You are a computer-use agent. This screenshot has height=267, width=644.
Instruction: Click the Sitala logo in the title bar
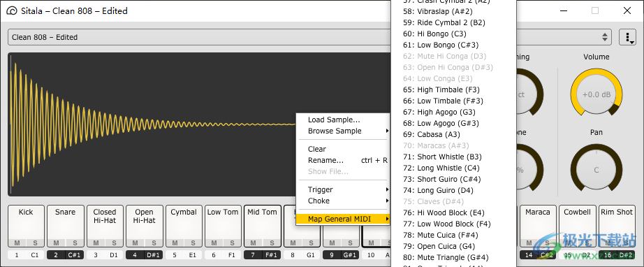[x=13, y=11]
